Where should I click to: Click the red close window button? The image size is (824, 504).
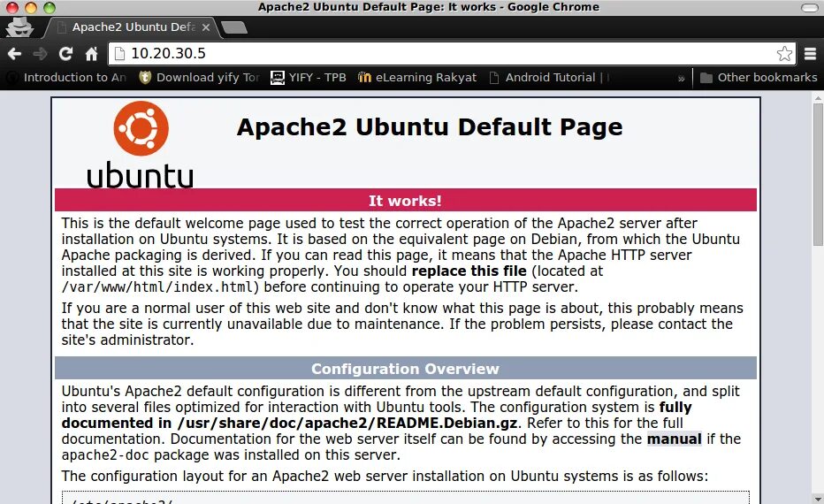[x=12, y=7]
